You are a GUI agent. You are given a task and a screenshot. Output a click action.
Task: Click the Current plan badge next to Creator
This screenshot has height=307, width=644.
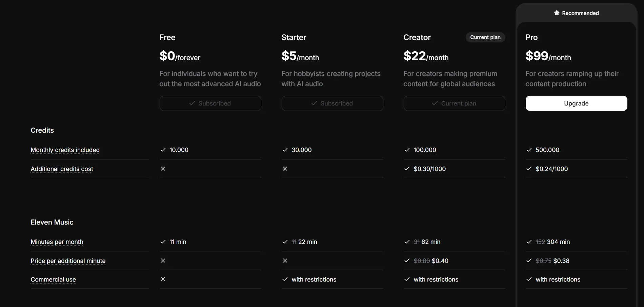[485, 37]
